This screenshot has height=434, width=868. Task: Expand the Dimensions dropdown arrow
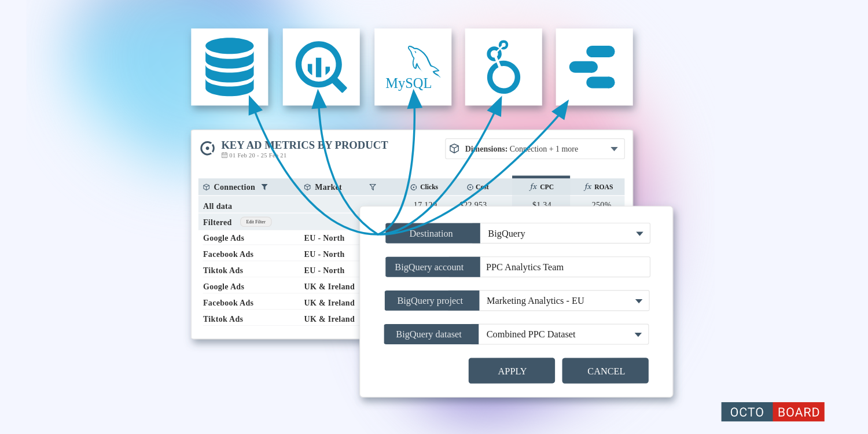coord(615,149)
